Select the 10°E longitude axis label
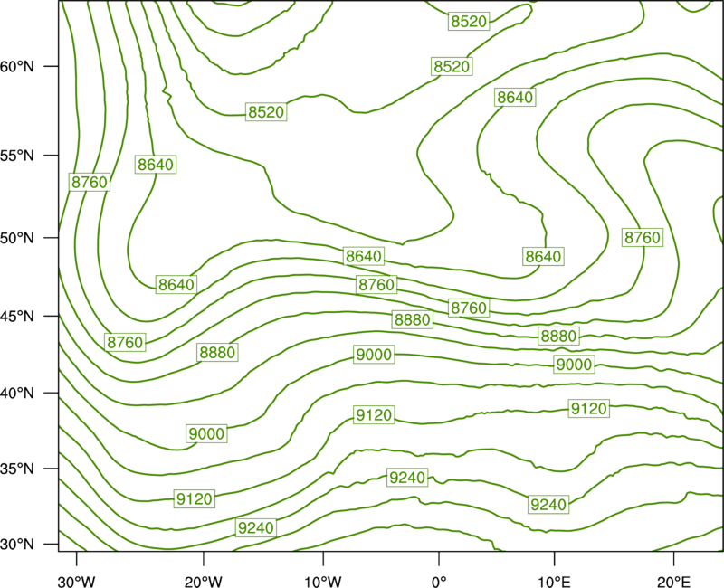The height and width of the screenshot is (588, 724). [x=554, y=582]
